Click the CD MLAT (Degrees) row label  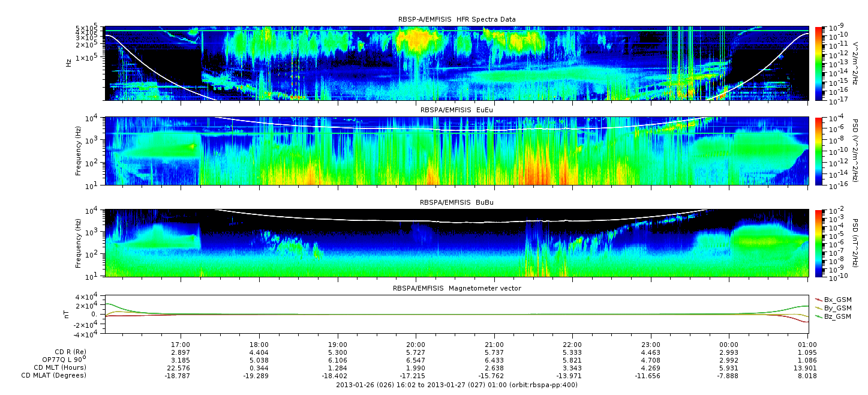(x=53, y=375)
